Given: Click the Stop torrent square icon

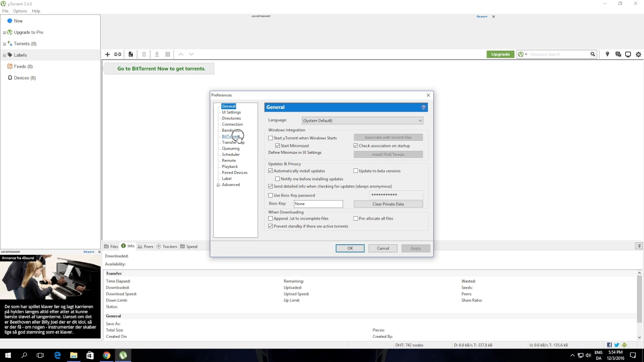Looking at the screenshot, I should click(168, 54).
